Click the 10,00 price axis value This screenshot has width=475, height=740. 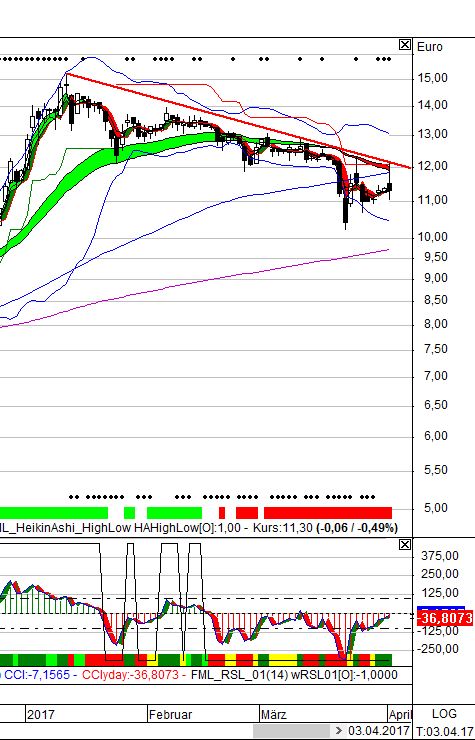pos(433,237)
